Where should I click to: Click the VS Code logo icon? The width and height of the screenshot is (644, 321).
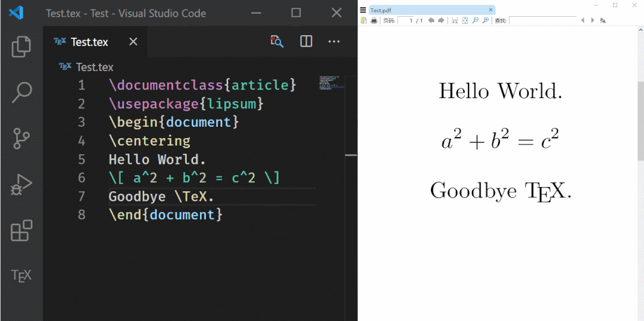tap(17, 13)
